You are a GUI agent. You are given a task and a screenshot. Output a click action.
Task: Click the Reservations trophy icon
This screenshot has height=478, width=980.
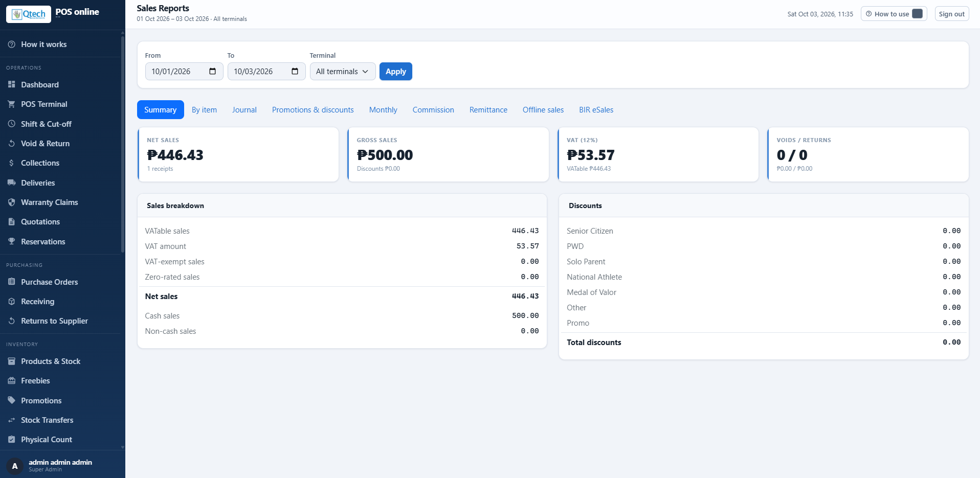tap(11, 241)
